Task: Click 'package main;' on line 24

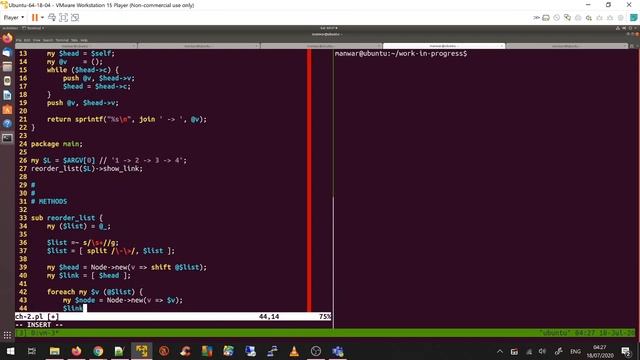Action: coord(57,144)
